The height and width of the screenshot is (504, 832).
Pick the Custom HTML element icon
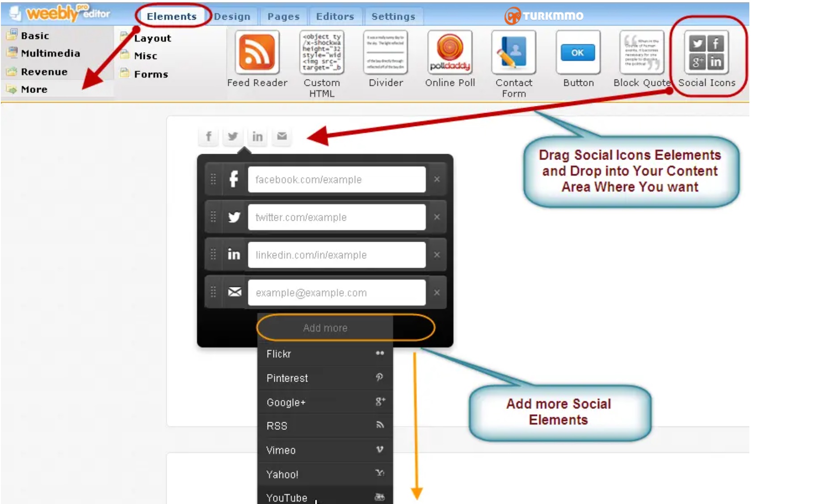322,53
